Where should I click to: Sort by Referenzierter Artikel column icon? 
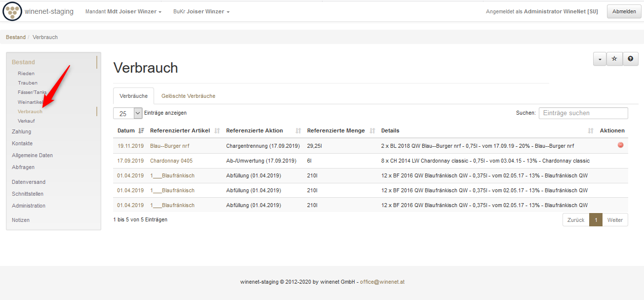tap(217, 131)
